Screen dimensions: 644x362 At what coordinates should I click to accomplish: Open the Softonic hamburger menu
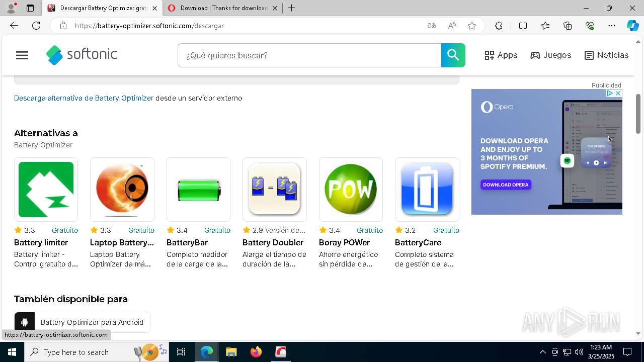click(22, 55)
